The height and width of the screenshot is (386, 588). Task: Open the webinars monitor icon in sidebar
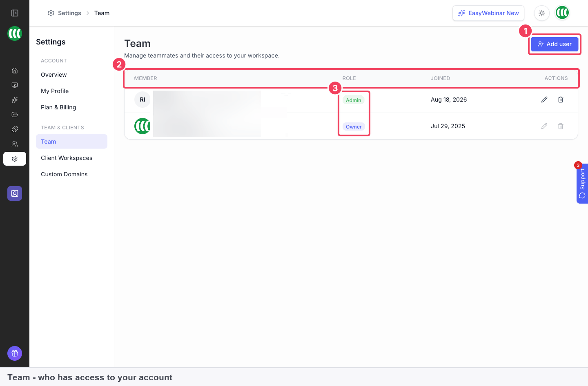(15, 85)
